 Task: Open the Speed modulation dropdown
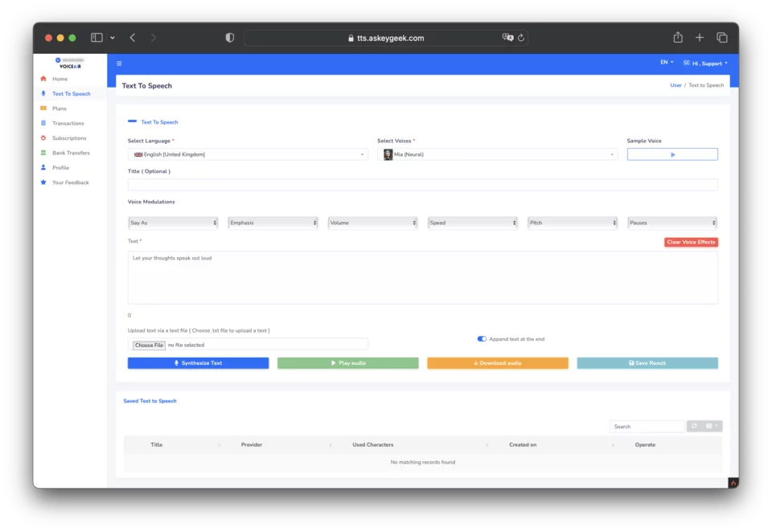472,223
